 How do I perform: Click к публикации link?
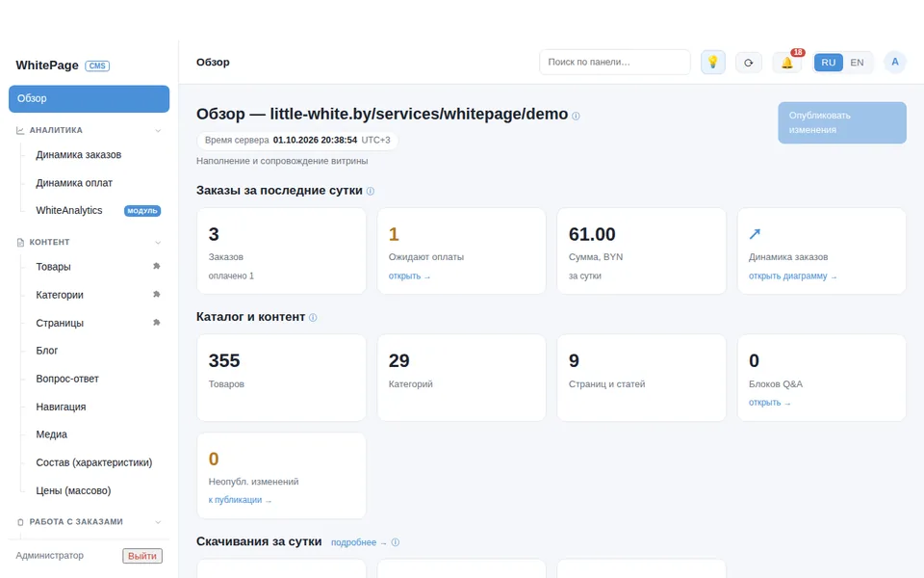(240, 500)
